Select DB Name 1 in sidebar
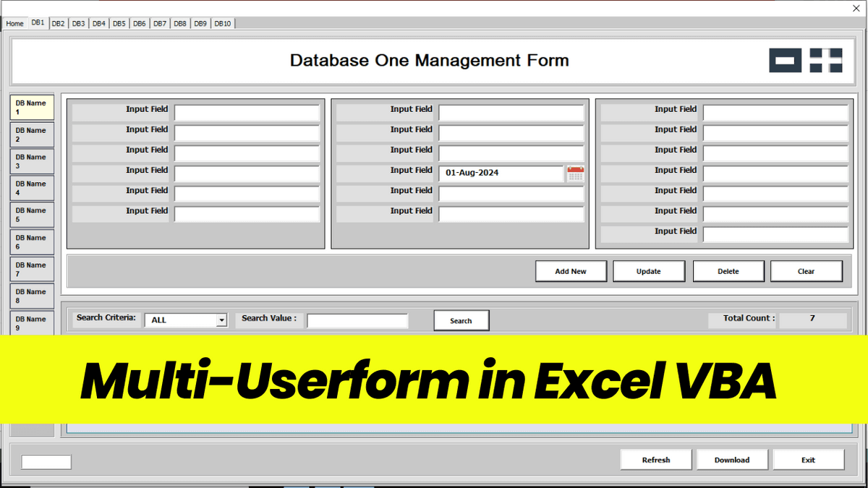The height and width of the screenshot is (488, 868). point(32,108)
